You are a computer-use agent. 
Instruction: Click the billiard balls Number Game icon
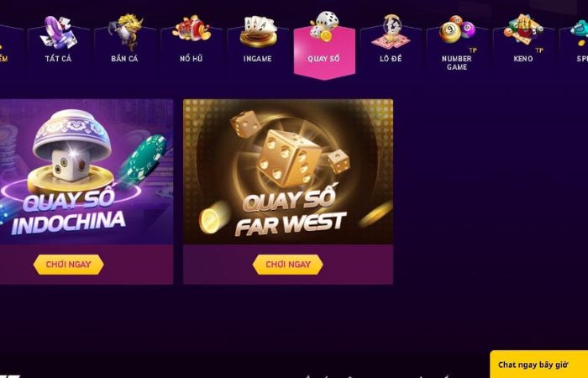click(x=457, y=29)
